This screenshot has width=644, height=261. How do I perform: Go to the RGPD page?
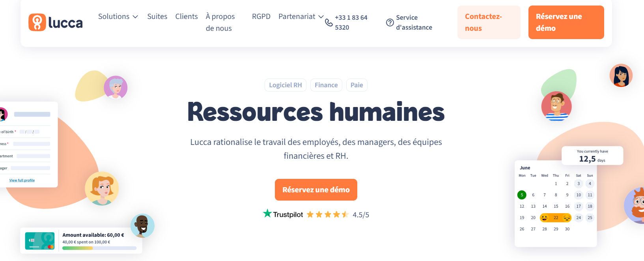[x=261, y=17]
